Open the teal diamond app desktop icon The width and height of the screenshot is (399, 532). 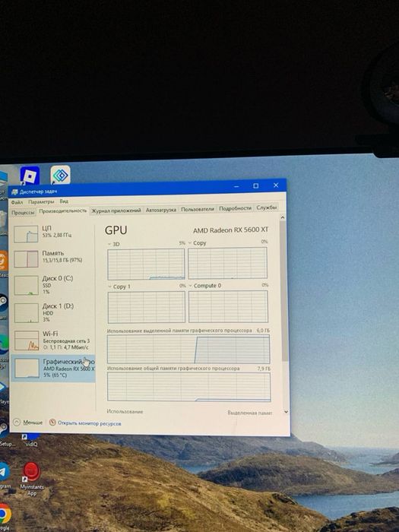[60, 175]
